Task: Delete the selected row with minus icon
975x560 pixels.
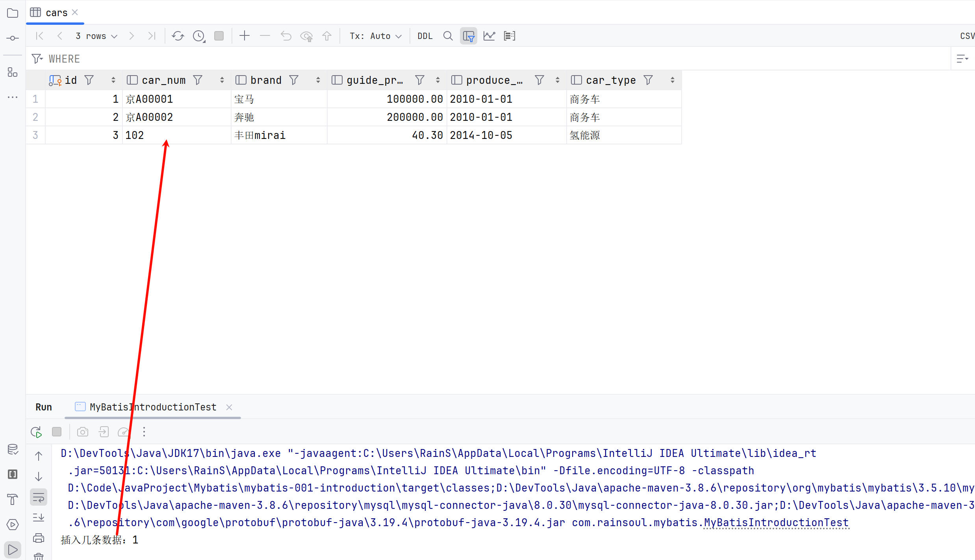Action: pos(265,36)
